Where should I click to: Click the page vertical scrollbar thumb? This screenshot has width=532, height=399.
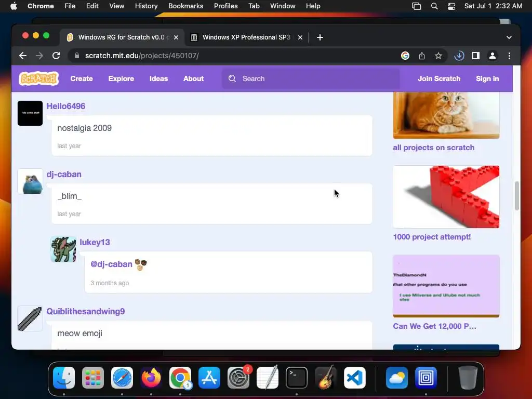coord(517,196)
